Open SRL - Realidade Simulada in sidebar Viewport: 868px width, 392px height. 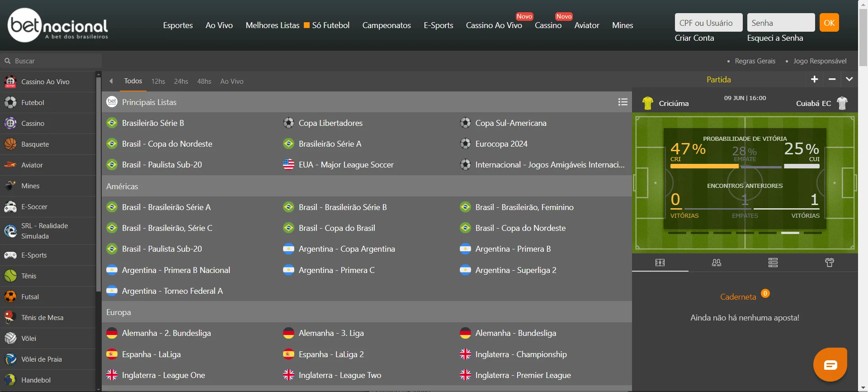[48, 231]
